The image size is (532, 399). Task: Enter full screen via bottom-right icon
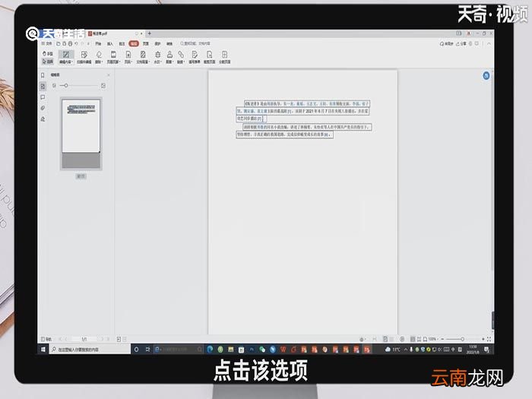pyautogui.click(x=489, y=339)
